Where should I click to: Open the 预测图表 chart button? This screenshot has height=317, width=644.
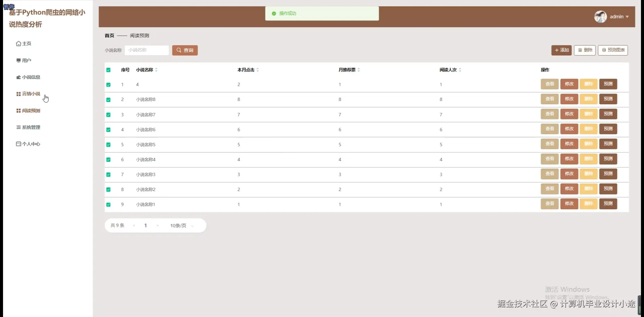pyautogui.click(x=613, y=50)
